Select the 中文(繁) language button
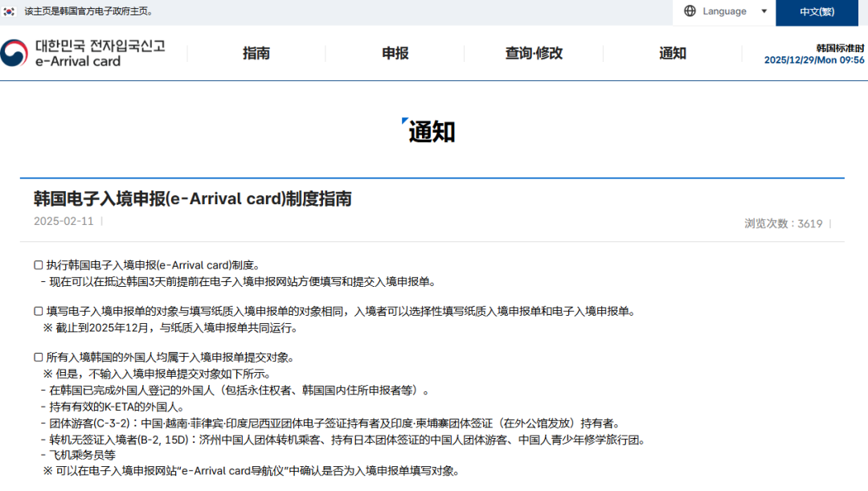This screenshot has height=491, width=868. click(x=817, y=13)
